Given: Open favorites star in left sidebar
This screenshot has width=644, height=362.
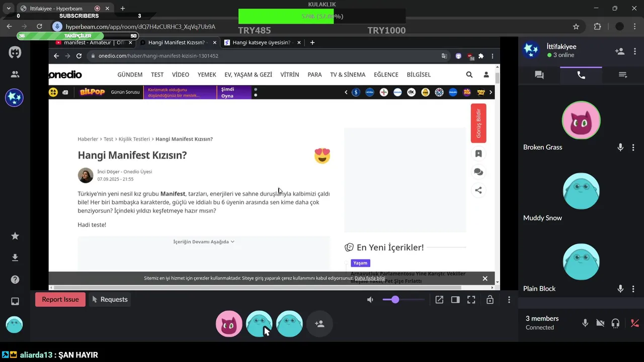Looking at the screenshot, I should (x=15, y=236).
